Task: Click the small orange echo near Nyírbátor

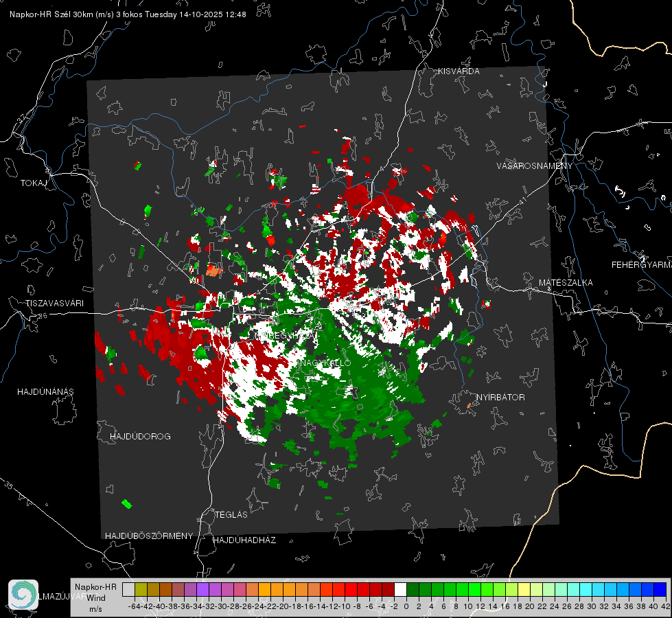Action: click(x=469, y=405)
